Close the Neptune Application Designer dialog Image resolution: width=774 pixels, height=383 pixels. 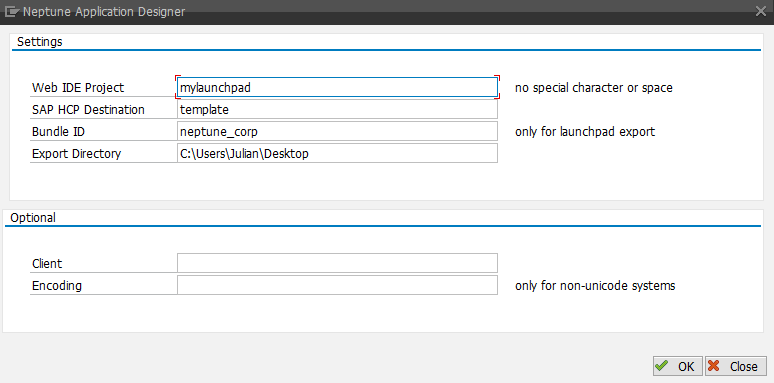[x=761, y=11]
